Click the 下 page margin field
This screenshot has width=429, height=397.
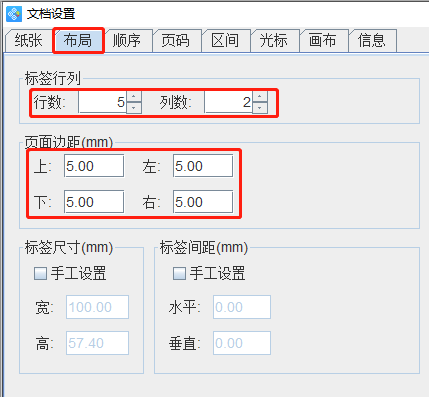[94, 202]
